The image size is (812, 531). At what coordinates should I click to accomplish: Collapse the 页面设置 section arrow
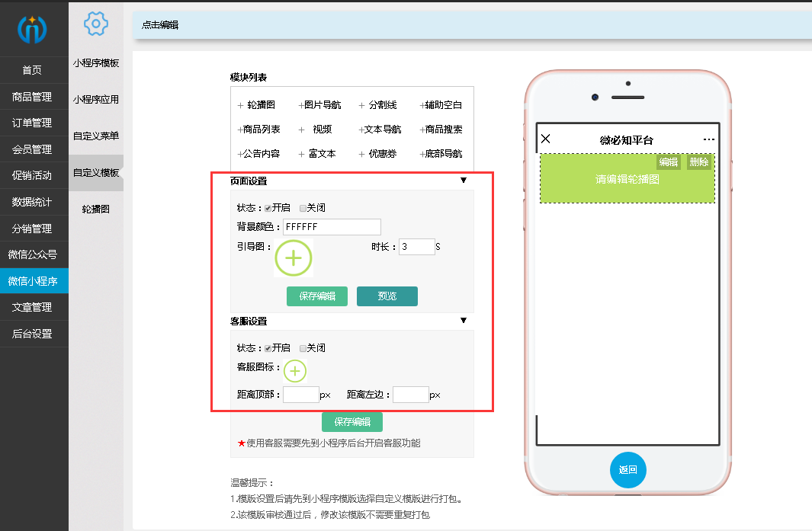coord(463,181)
